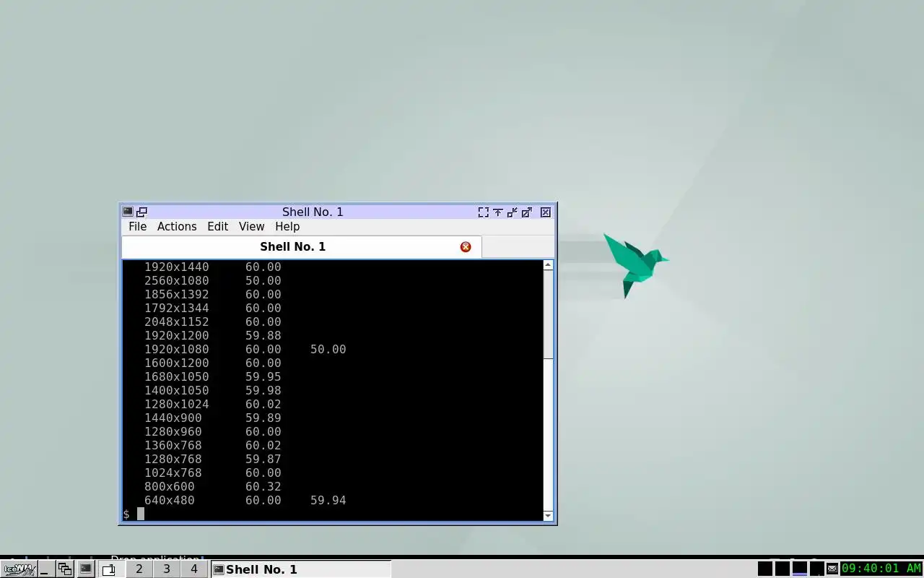Open the window list taskbar icon
The height and width of the screenshot is (578, 924).
pyautogui.click(x=65, y=569)
